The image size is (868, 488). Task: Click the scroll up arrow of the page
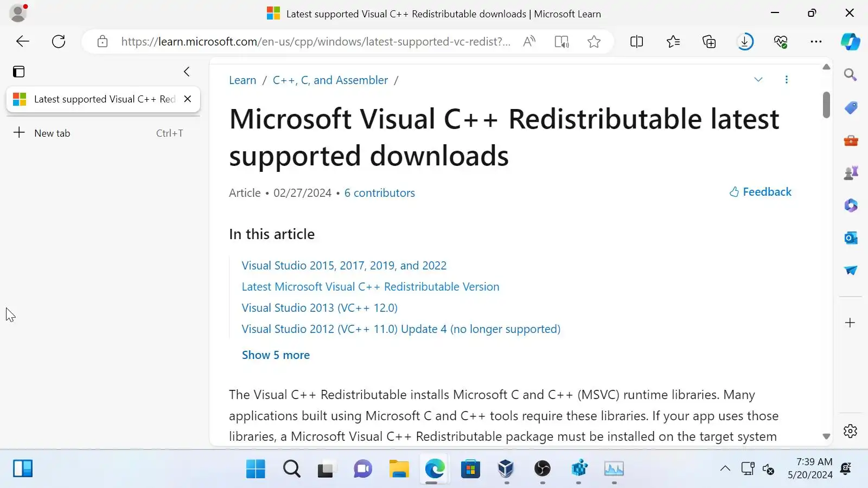click(x=826, y=67)
